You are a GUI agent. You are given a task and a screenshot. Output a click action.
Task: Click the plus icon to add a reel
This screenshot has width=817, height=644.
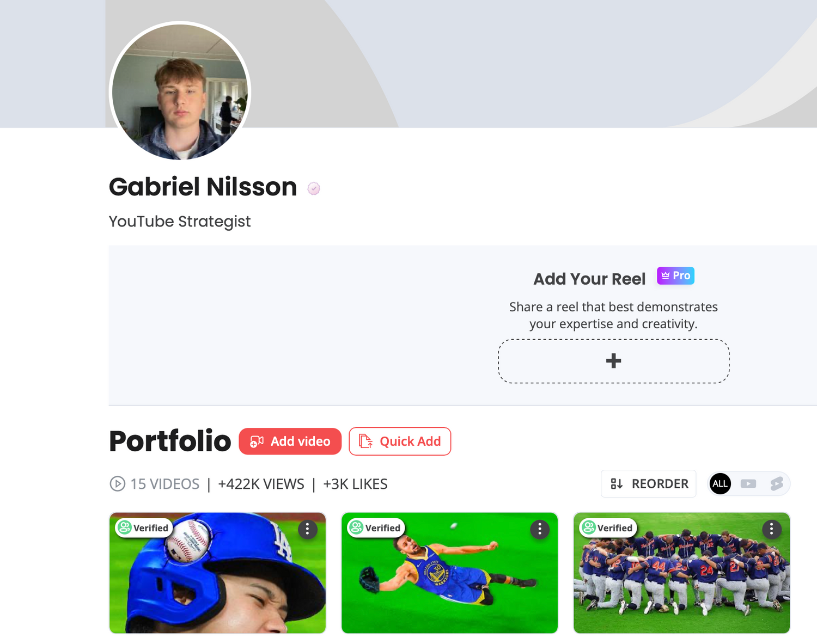[614, 361]
